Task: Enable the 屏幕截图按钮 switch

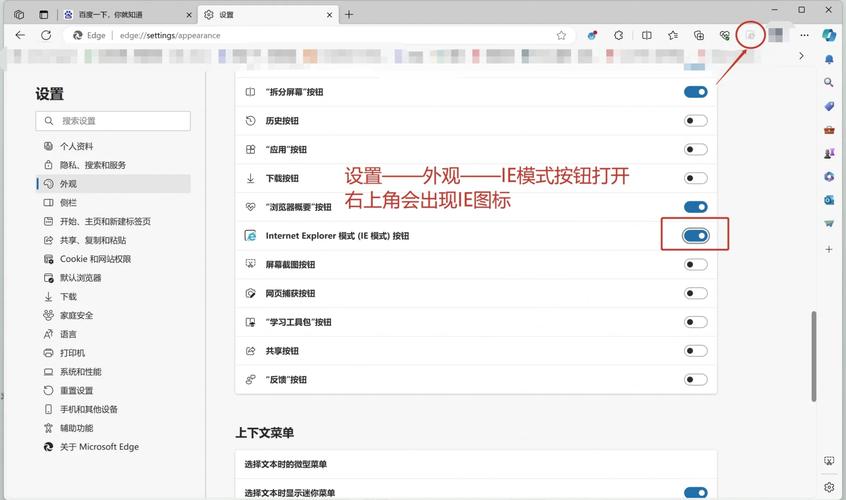Action: [x=695, y=264]
